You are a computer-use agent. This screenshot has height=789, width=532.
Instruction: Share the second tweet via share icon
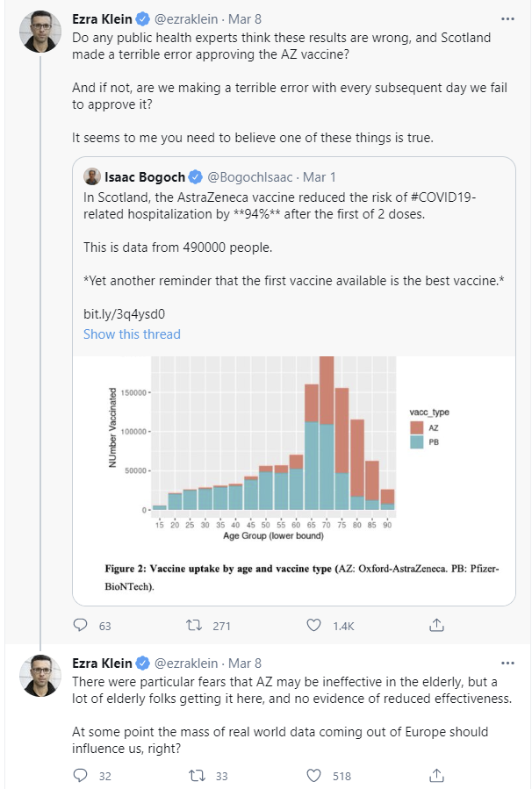pyautogui.click(x=435, y=776)
